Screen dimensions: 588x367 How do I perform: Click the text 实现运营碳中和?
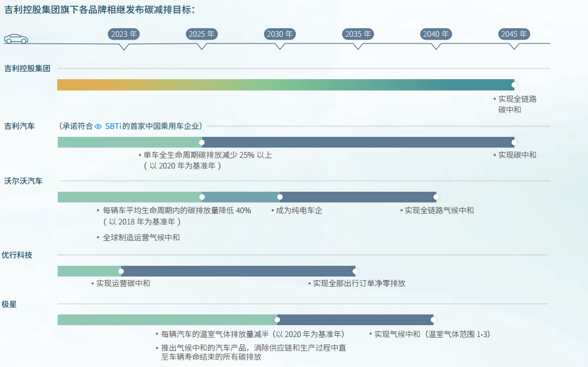click(x=123, y=283)
